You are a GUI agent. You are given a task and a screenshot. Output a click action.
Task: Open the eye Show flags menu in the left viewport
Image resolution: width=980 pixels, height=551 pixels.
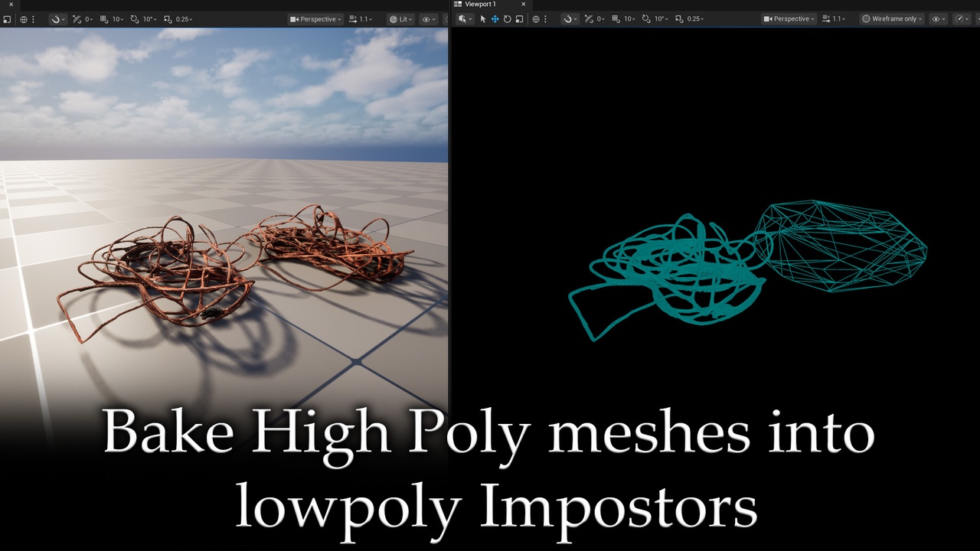(429, 19)
